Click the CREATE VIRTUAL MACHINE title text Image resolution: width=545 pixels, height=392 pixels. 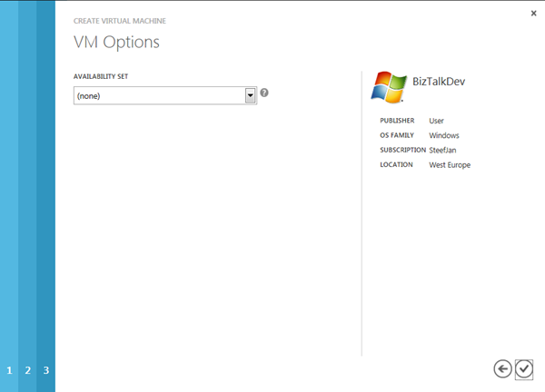click(x=120, y=21)
